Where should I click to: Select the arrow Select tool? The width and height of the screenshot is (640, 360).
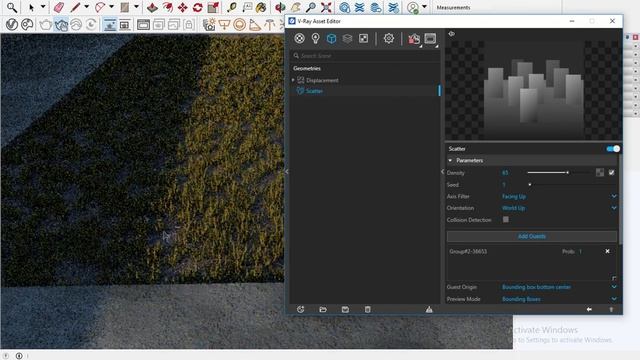31,7
